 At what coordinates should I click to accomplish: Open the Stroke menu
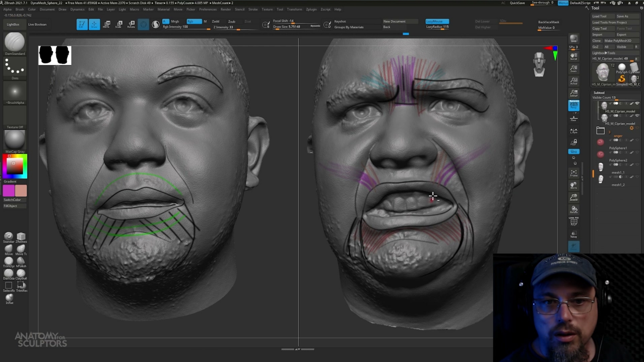253,9
